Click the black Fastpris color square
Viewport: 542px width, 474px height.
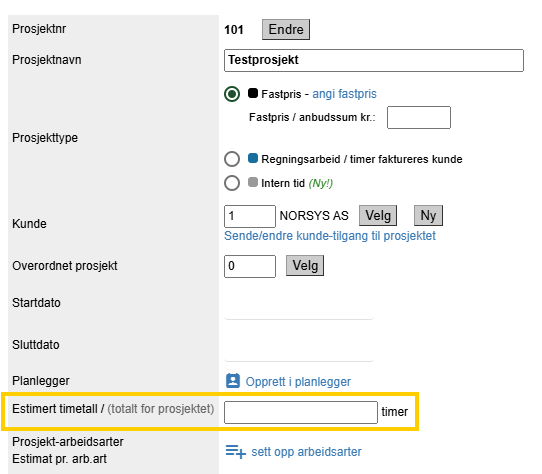(x=253, y=93)
